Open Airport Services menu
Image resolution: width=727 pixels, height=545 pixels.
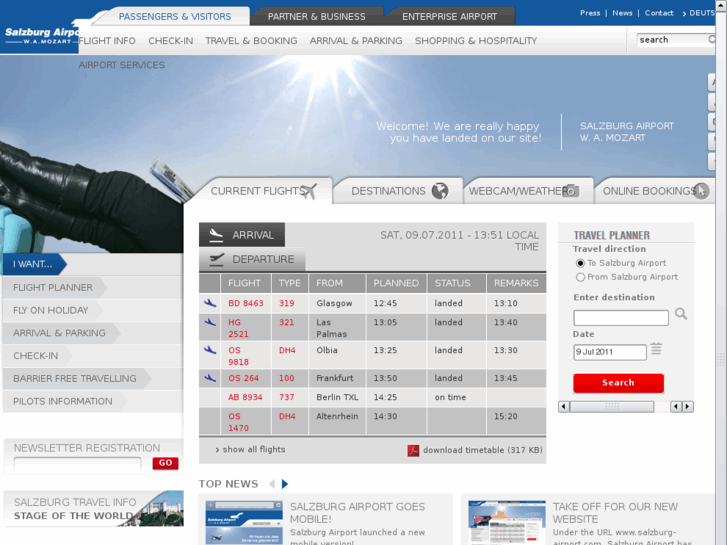121,65
